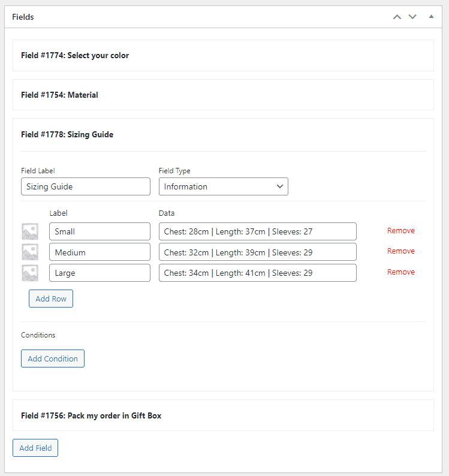449x476 pixels.
Task: Click the Medium label text field
Action: tap(100, 252)
